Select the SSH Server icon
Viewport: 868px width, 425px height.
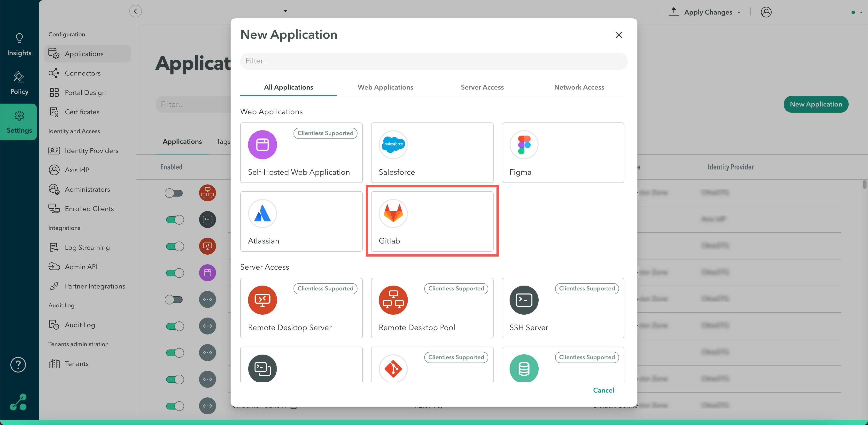[523, 300]
